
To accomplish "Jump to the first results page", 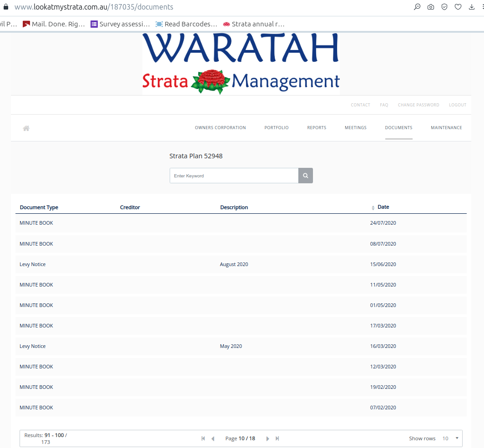I will point(203,438).
